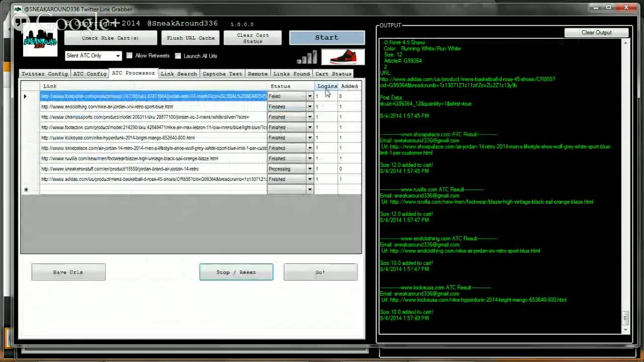Open status dropdown for footaction.com row

[x=309, y=127]
